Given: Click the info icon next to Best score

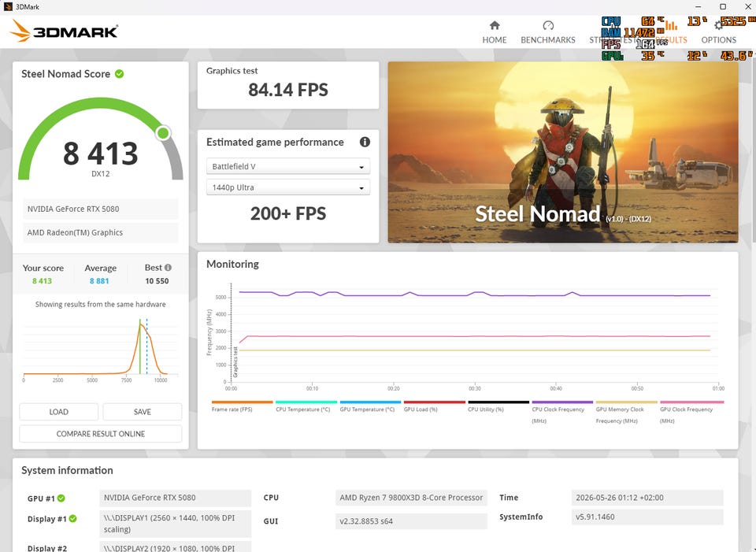Looking at the screenshot, I should pyautogui.click(x=168, y=267).
